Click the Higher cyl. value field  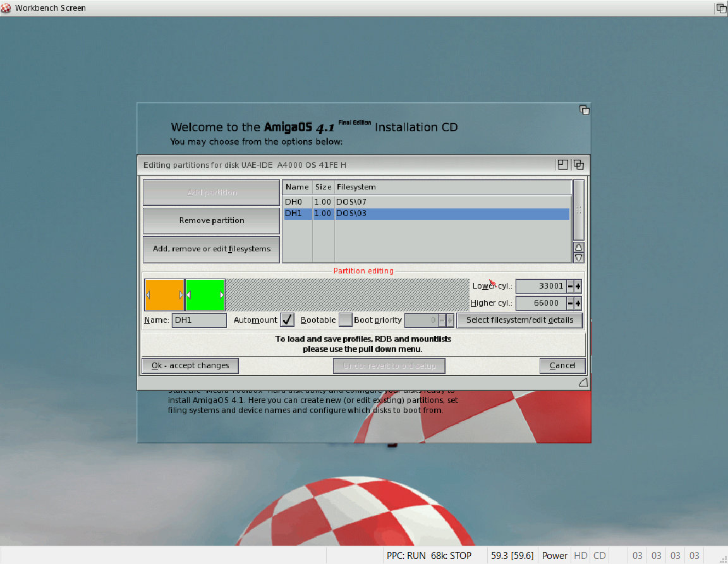point(541,303)
